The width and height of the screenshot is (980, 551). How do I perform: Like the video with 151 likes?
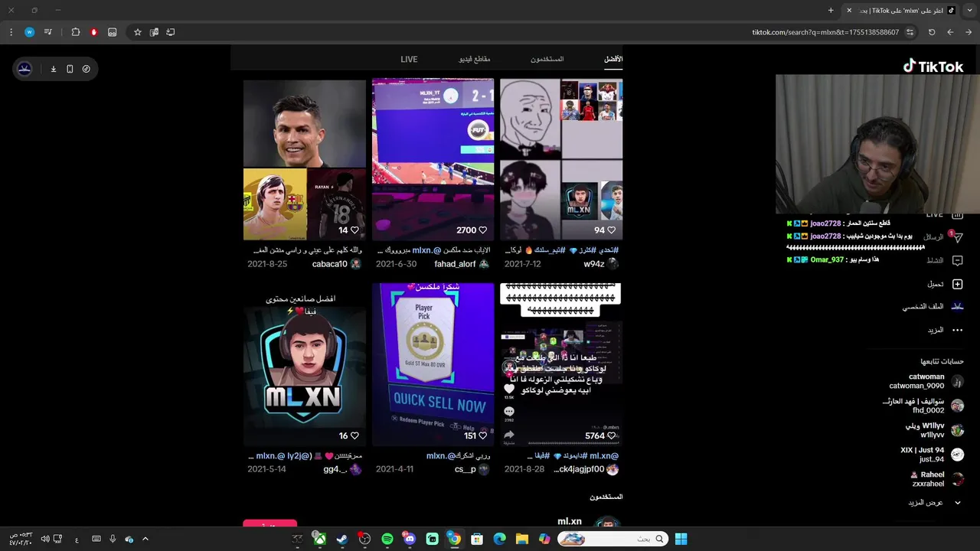(482, 435)
